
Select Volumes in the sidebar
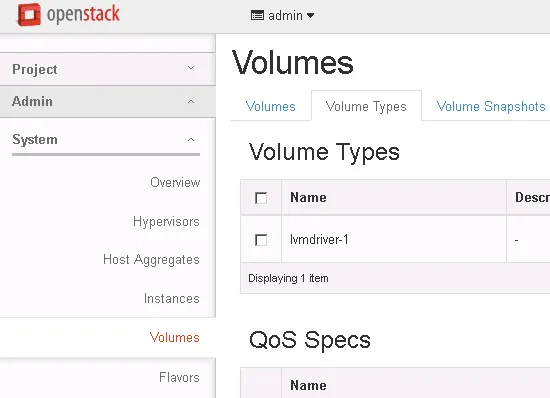coord(174,337)
